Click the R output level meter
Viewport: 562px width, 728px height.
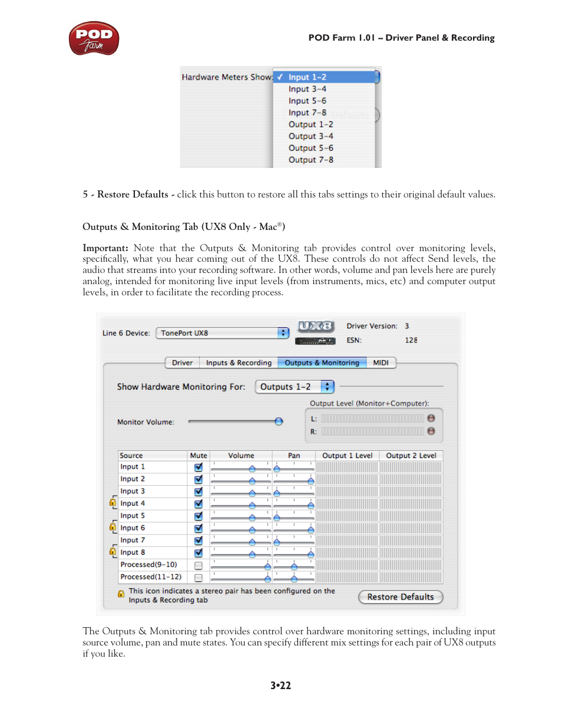tap(372, 431)
